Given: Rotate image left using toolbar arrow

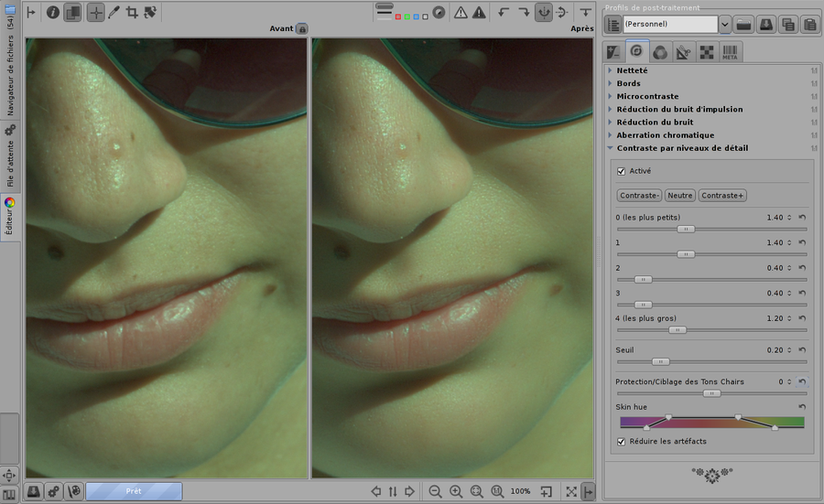Looking at the screenshot, I should pyautogui.click(x=504, y=13).
